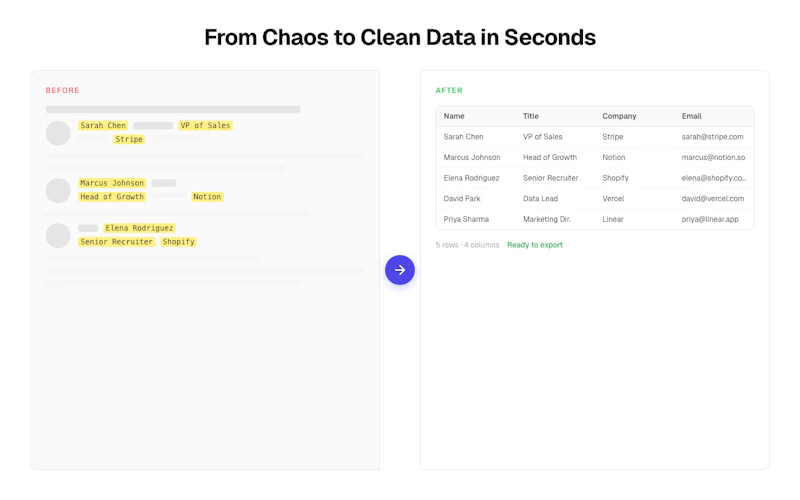
Task: Click the Company column header
Action: pyautogui.click(x=619, y=116)
